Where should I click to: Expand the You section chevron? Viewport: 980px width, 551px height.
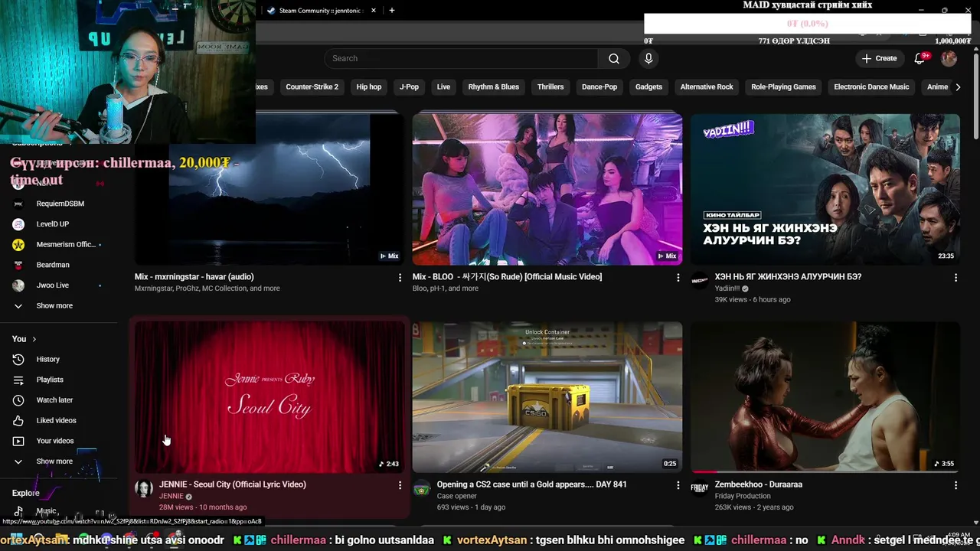point(34,339)
